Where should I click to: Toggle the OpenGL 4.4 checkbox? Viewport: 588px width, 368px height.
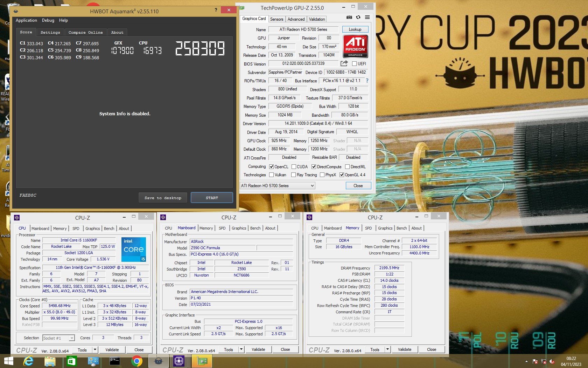click(342, 175)
